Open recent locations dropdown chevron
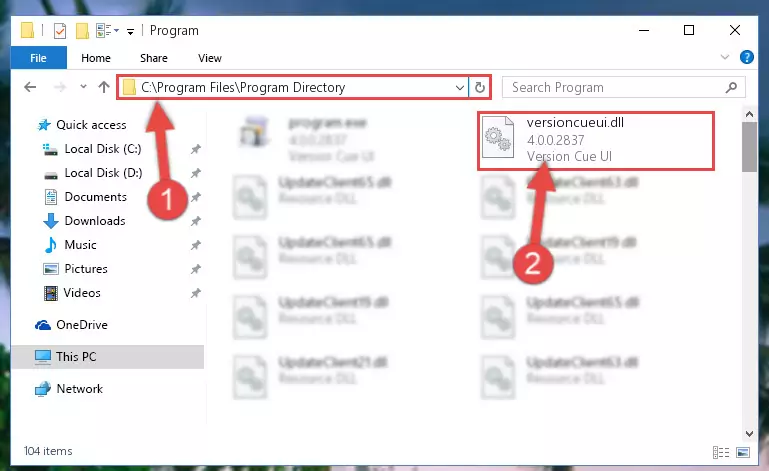Viewport: 769px width, 471px height. [x=83, y=87]
